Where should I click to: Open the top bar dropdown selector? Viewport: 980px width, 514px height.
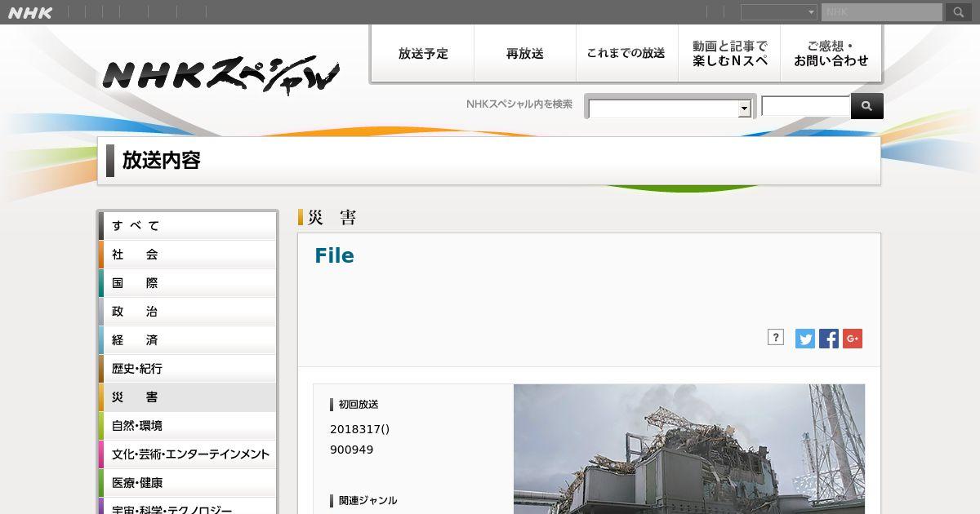779,12
